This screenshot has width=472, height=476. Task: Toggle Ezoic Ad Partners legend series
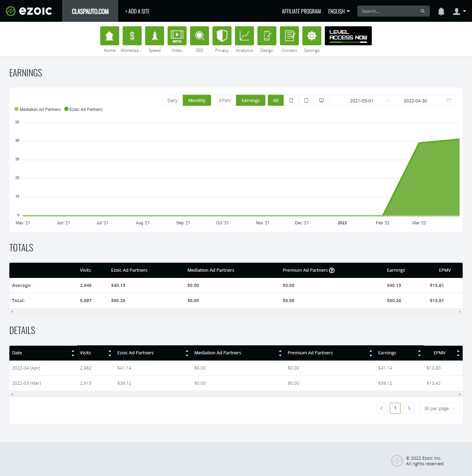click(84, 109)
